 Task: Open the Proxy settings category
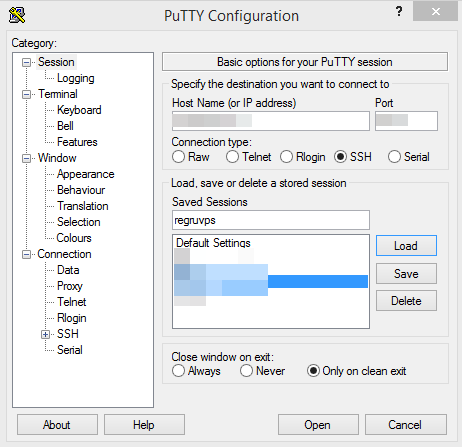click(70, 286)
